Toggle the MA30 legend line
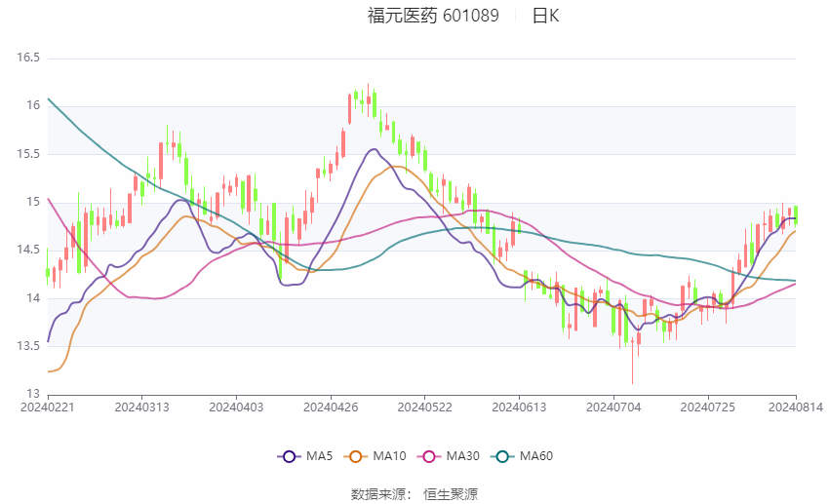Image resolution: width=829 pixels, height=504 pixels. (449, 456)
